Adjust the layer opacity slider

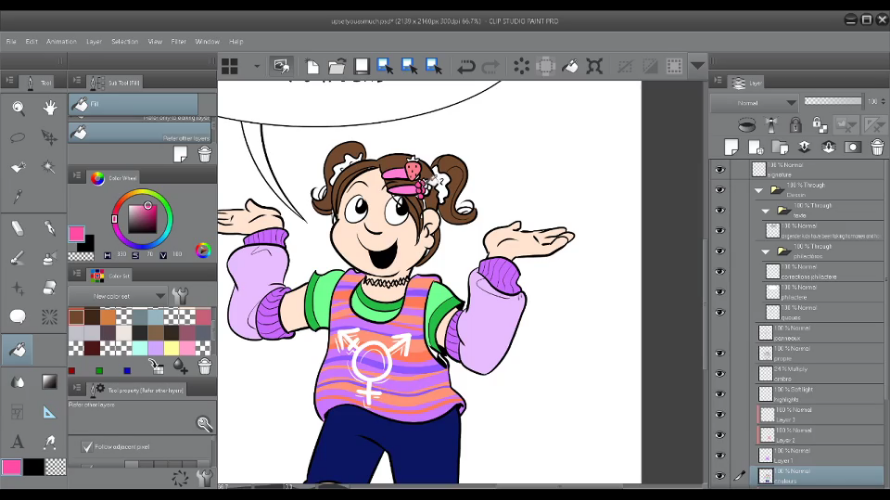click(833, 101)
